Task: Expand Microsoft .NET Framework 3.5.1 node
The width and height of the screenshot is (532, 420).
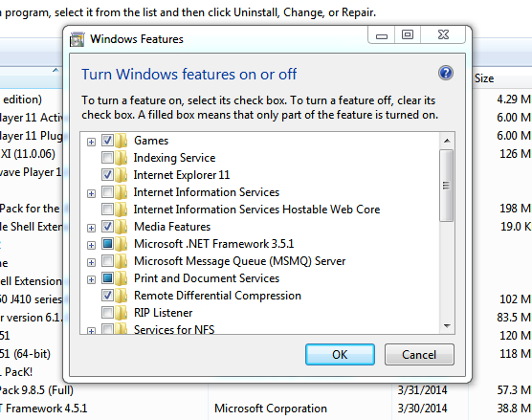Action: click(x=91, y=245)
